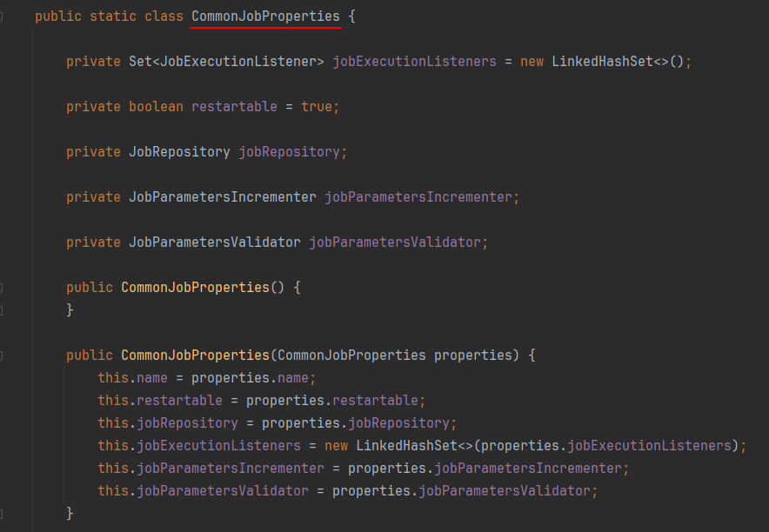The width and height of the screenshot is (769, 532).
Task: Click CommonJobProperties parameter type in copy constructor
Action: [351, 356]
